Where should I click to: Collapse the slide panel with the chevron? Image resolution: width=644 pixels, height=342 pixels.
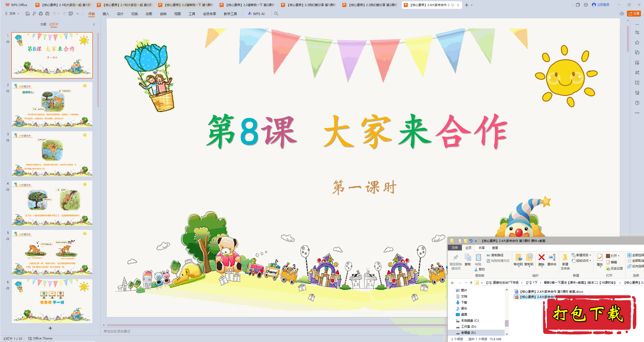[94, 24]
